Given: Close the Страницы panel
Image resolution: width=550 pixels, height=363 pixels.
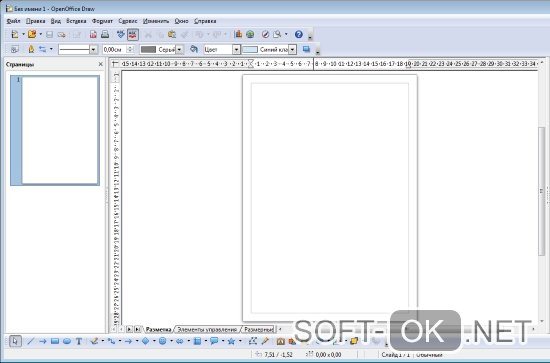Looking at the screenshot, I should (101, 64).
